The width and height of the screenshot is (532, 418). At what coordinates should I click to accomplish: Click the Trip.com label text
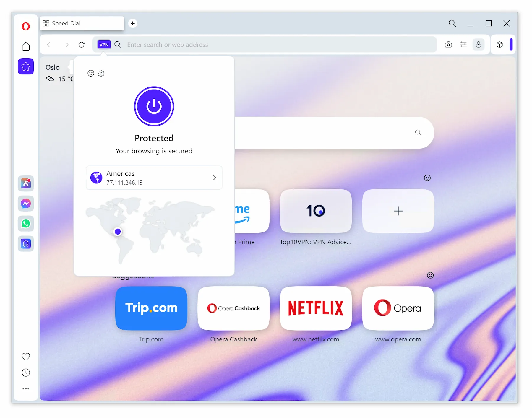tap(151, 339)
